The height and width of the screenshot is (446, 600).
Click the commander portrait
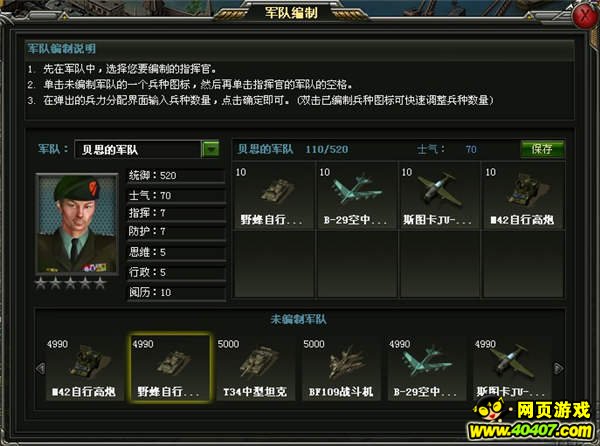click(x=77, y=223)
